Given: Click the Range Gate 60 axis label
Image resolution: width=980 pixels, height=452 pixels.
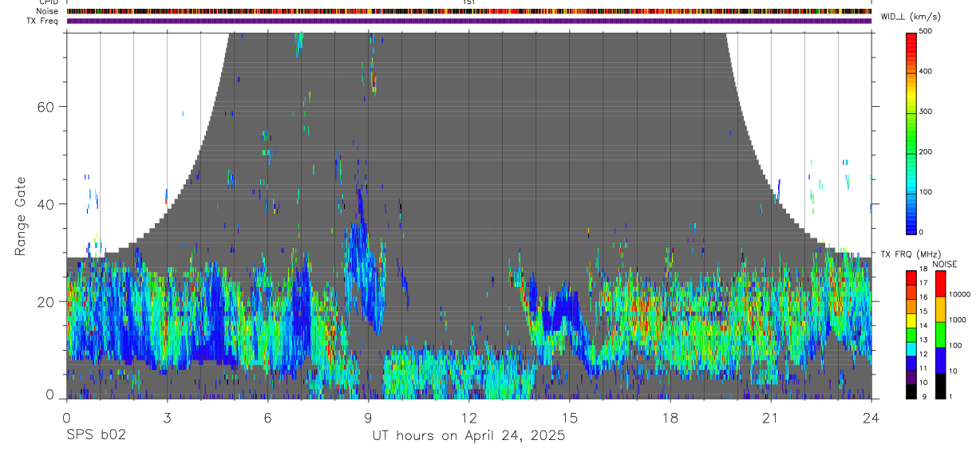Looking at the screenshot, I should pos(45,107).
